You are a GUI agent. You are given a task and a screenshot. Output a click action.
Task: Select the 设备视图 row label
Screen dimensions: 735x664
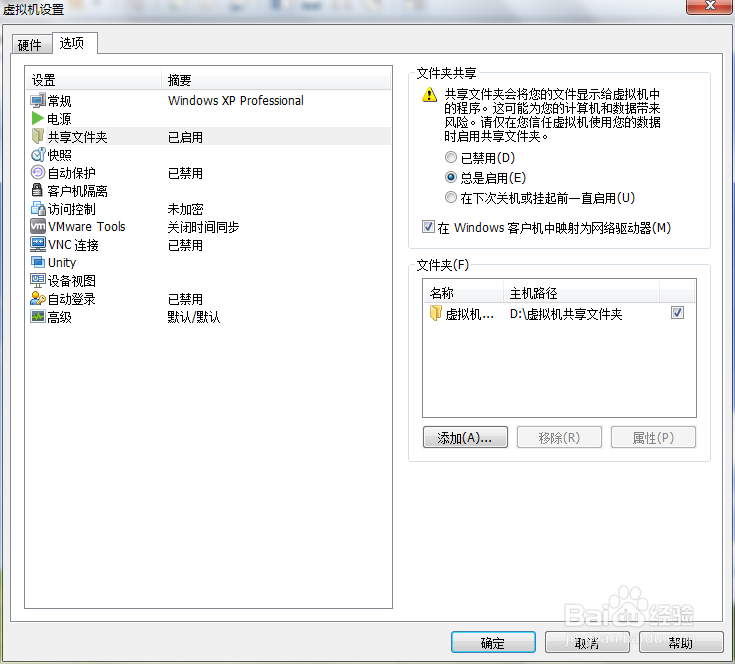coord(72,281)
